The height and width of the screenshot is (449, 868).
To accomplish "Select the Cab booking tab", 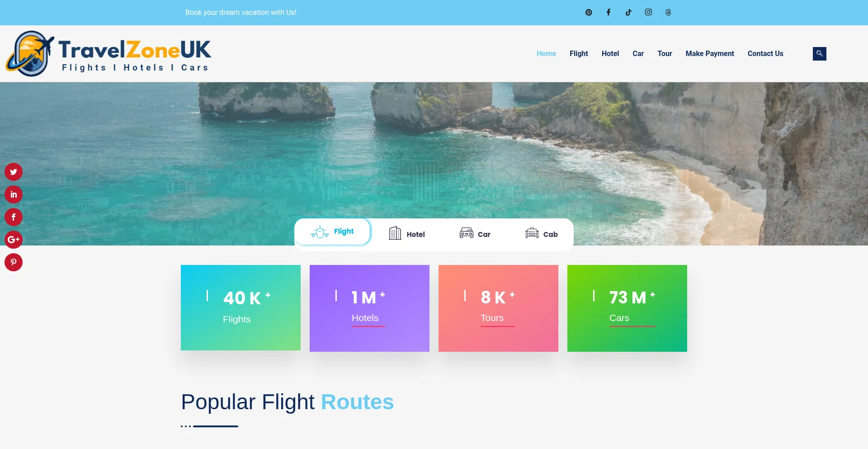I will pyautogui.click(x=541, y=234).
